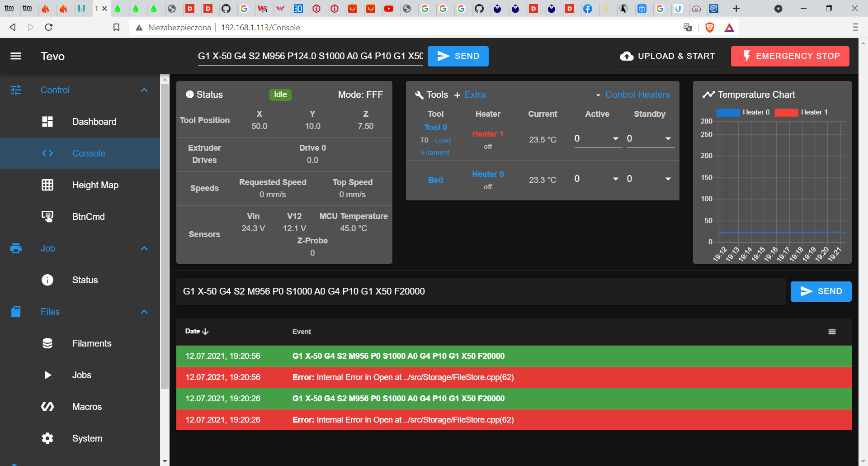
Task: Toggle Heater 1 tool heater state
Action: point(488,134)
